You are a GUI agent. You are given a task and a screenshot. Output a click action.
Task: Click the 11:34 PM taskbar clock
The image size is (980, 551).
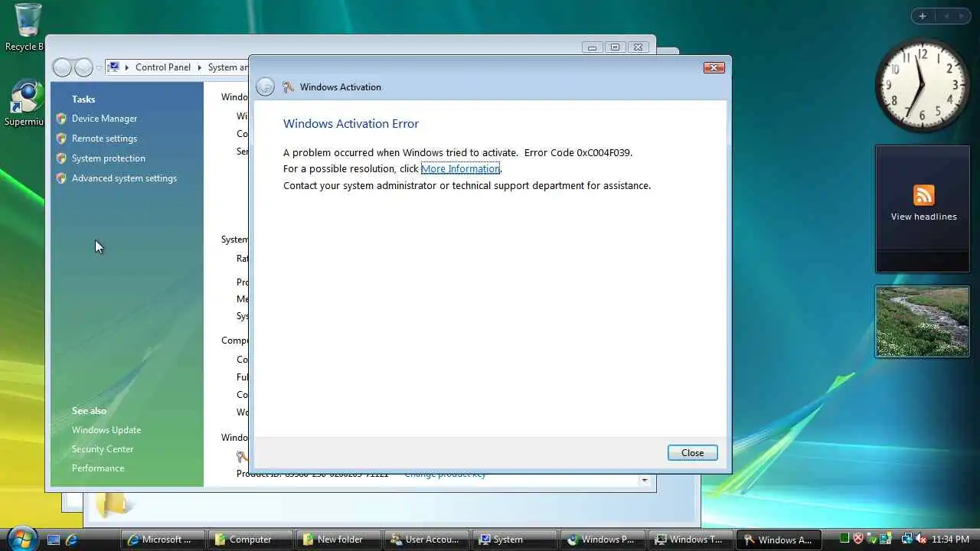click(x=950, y=540)
